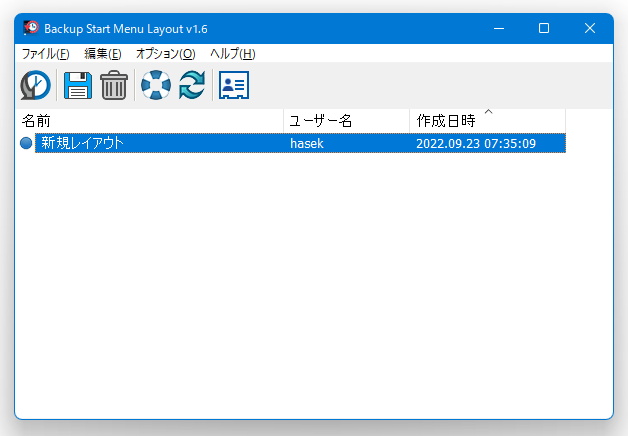The height and width of the screenshot is (436, 628).
Task: Sort by the 作成日時 column header
Action: pos(487,121)
